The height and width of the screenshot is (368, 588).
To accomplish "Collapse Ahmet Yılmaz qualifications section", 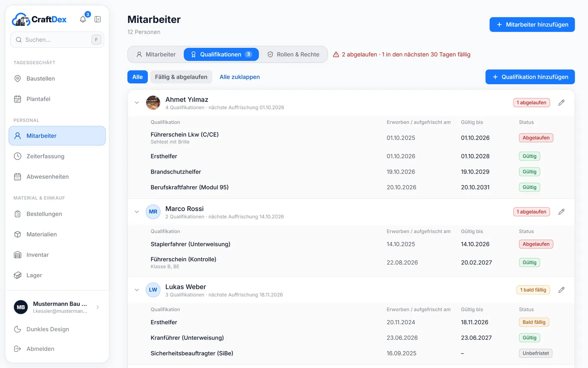I will tap(136, 103).
